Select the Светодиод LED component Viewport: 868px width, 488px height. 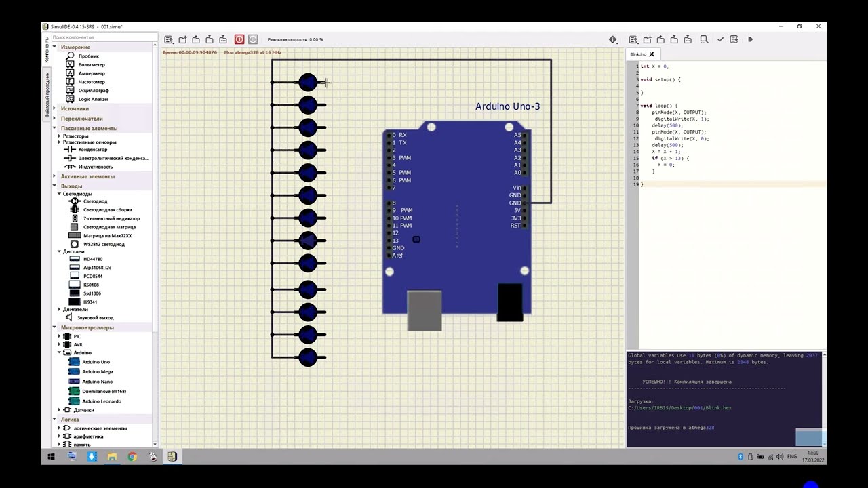pyautogui.click(x=96, y=201)
